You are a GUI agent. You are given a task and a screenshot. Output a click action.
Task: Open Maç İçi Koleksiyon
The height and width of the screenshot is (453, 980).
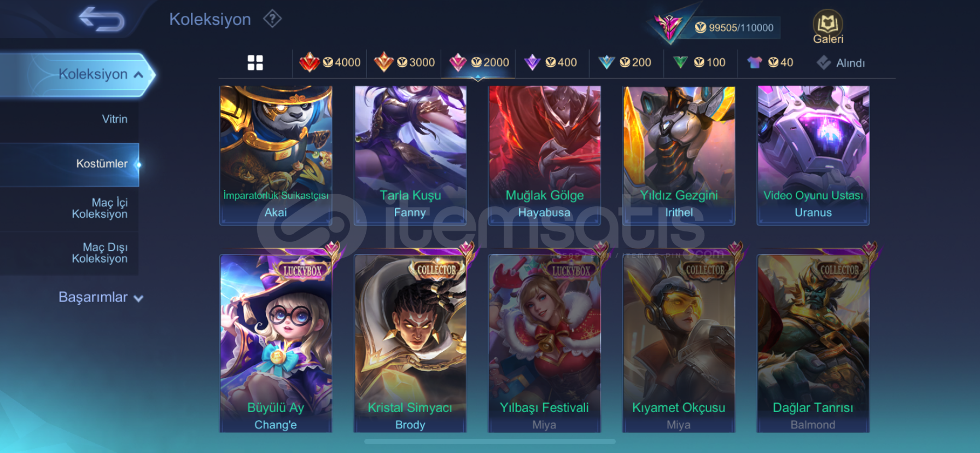point(69,208)
